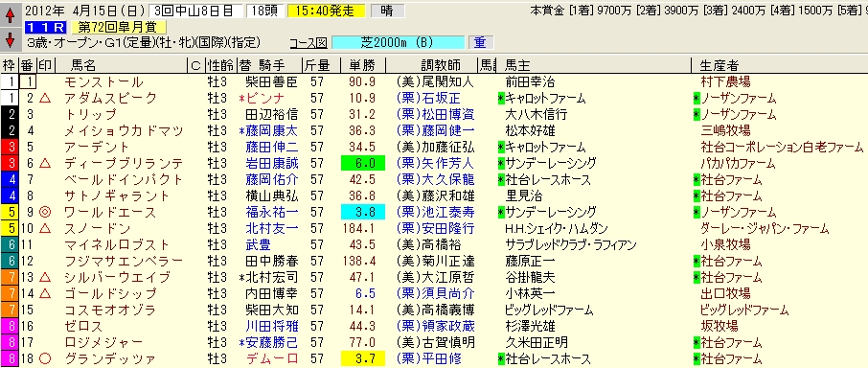Sort by 単勝 odds column header
This screenshot has height=368, width=868.
tap(361, 65)
